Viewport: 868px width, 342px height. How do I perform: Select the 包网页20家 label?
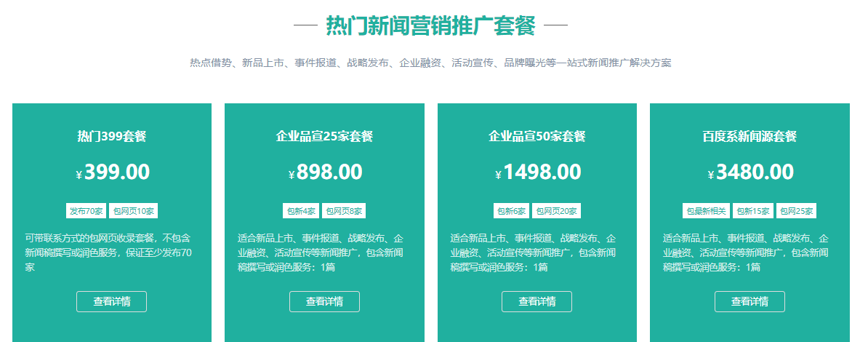coord(556,211)
